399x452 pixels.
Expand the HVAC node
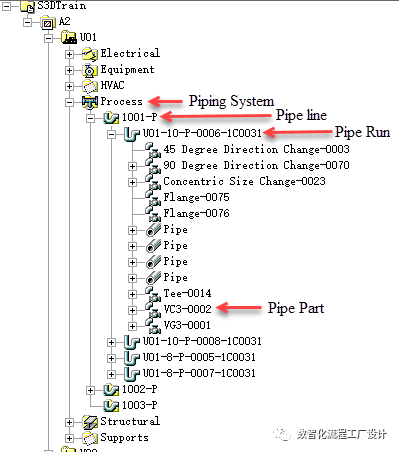coord(69,86)
